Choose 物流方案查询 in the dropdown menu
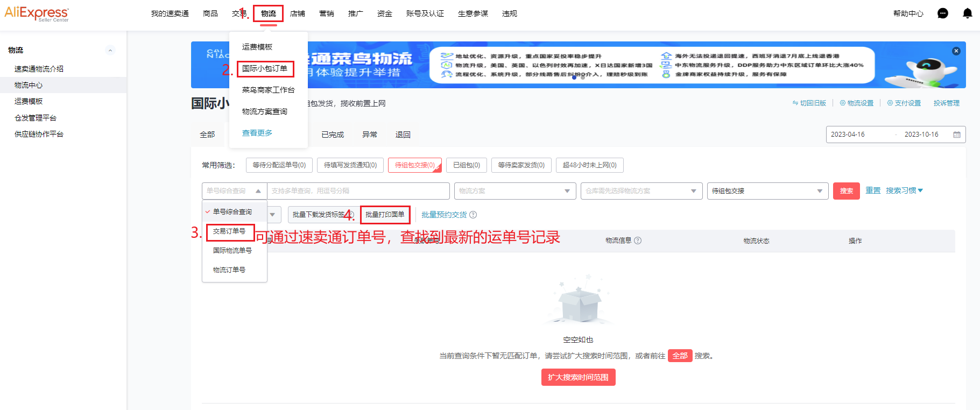The height and width of the screenshot is (410, 980). (265, 111)
